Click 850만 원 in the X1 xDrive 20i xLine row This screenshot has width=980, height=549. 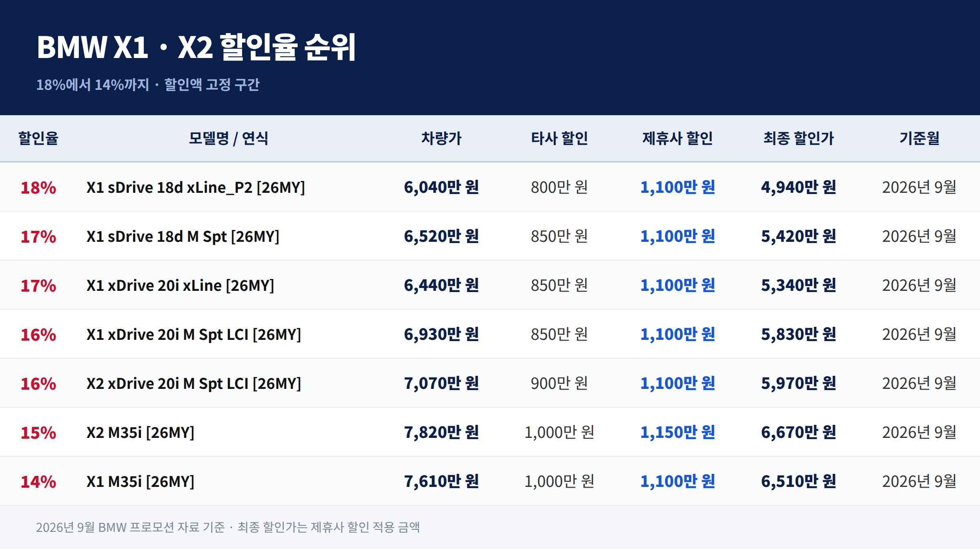[x=559, y=285]
